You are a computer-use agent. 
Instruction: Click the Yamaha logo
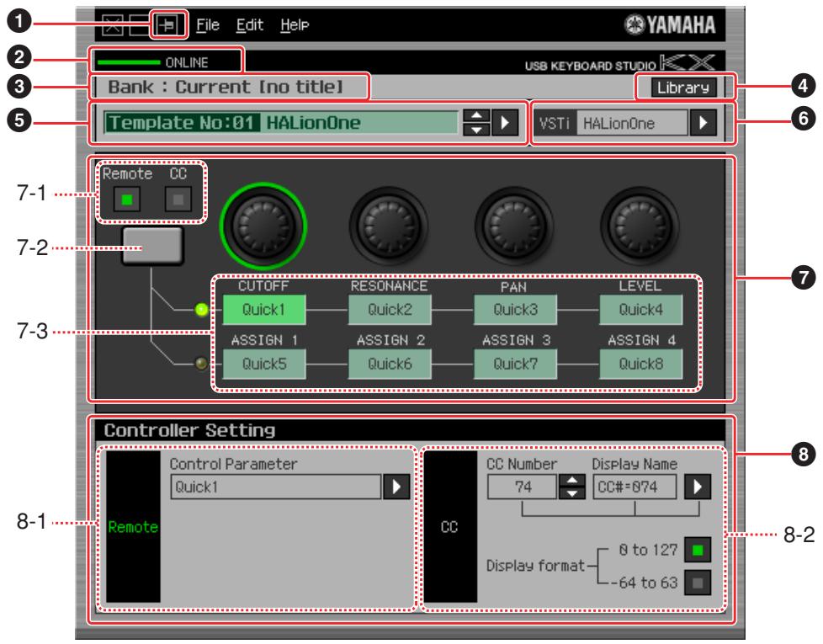(x=670, y=24)
